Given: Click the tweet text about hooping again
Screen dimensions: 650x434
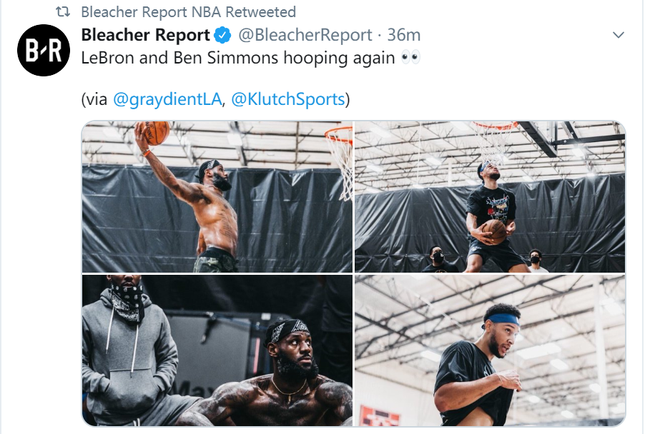Looking at the screenshot, I should (x=238, y=58).
